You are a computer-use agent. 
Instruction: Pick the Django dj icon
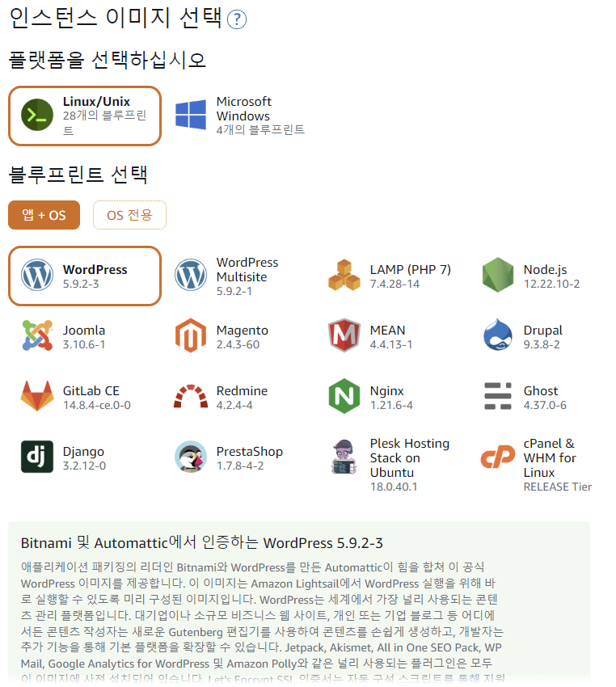(37, 457)
